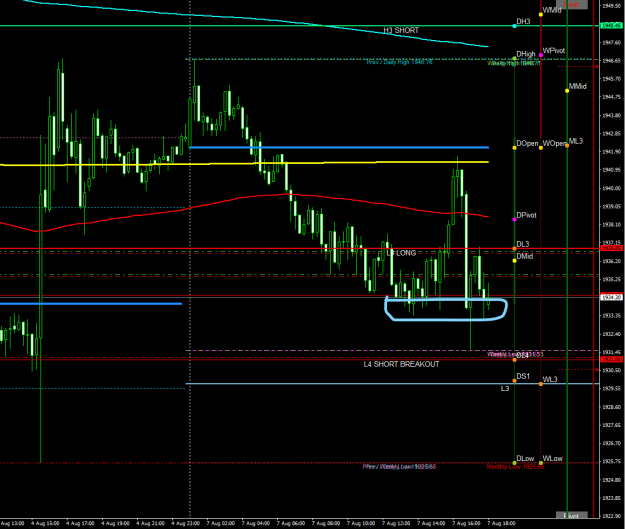Select the WOpen yellow marker

541,148
